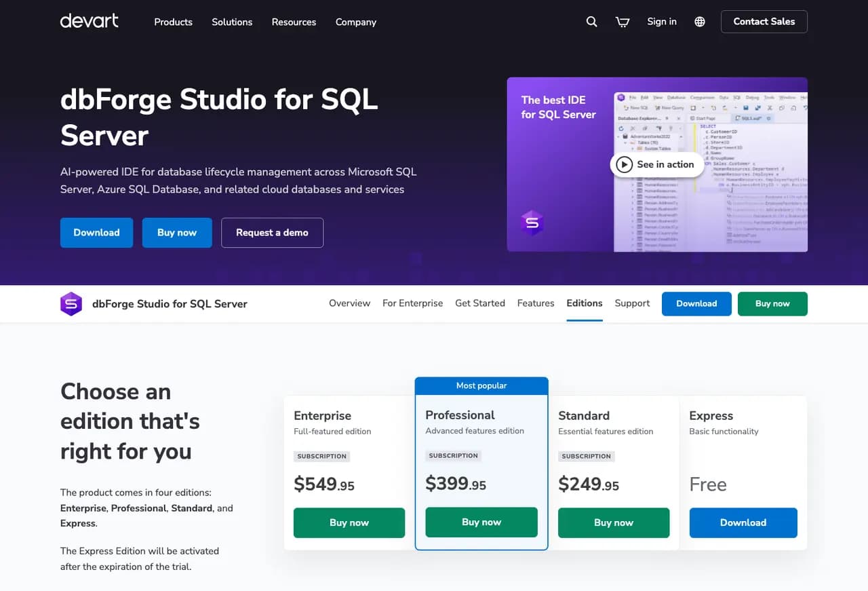This screenshot has height=591, width=868.
Task: Click the devart logo
Action: (x=90, y=21)
